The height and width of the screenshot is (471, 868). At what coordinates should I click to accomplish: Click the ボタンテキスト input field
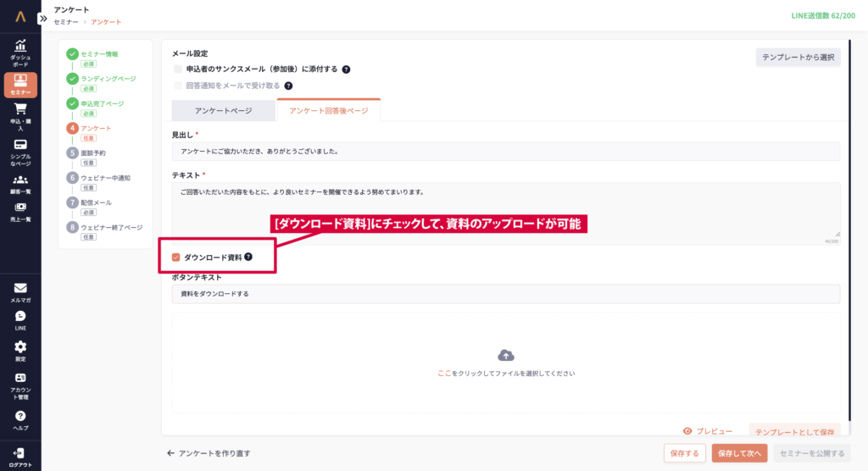click(505, 294)
